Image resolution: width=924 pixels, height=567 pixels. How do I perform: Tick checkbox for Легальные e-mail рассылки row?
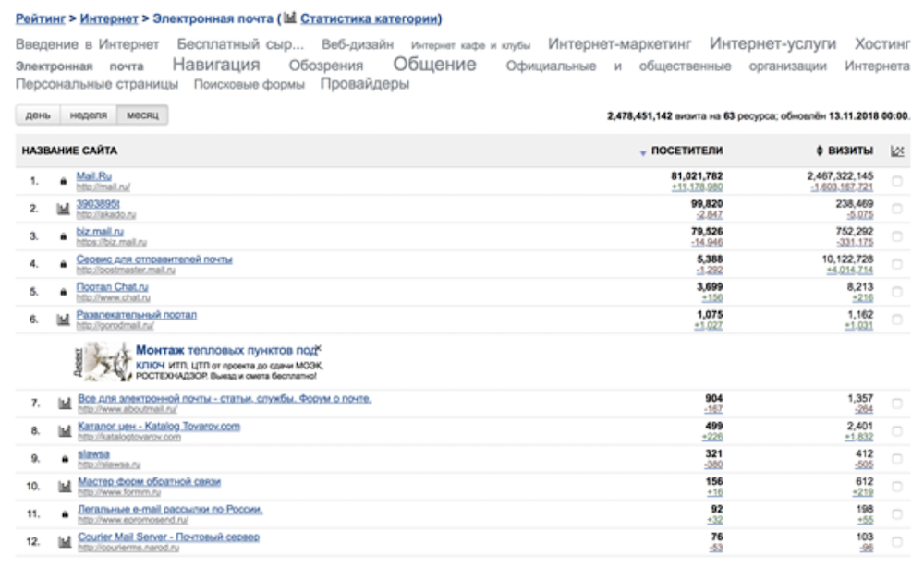(897, 514)
